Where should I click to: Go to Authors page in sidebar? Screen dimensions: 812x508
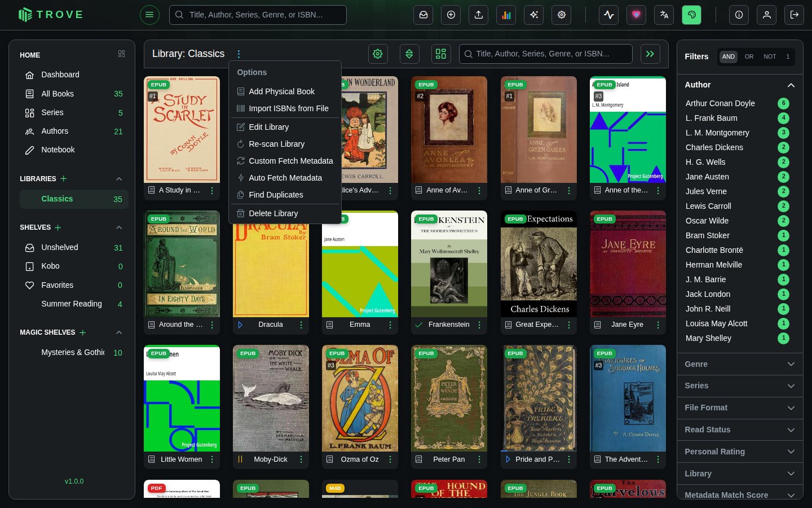click(x=74, y=131)
